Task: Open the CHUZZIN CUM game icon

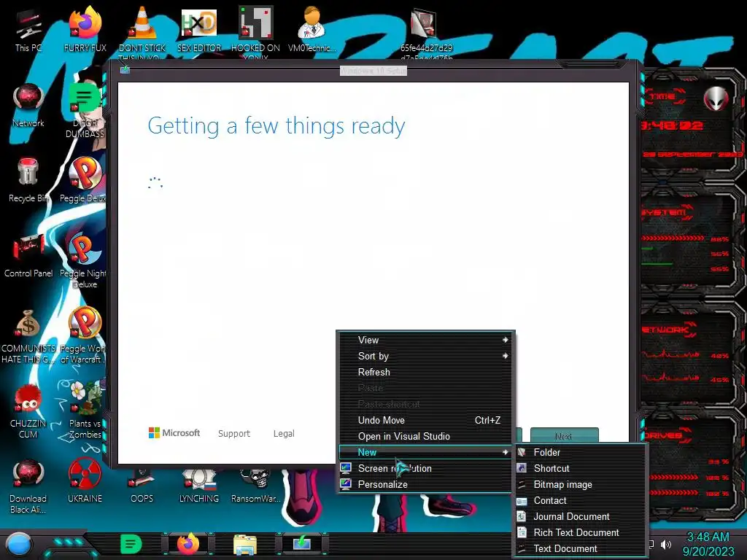Action: pos(28,411)
